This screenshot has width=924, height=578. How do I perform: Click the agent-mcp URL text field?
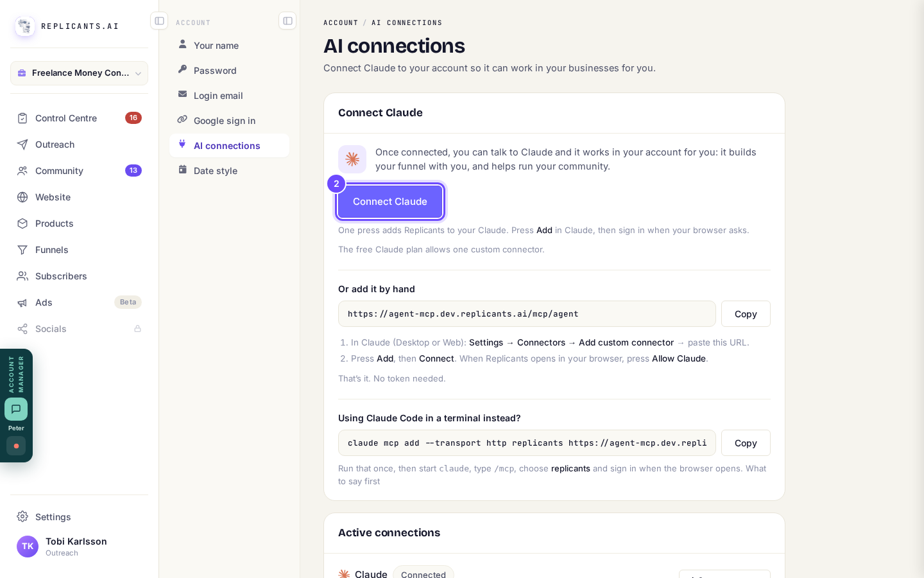click(527, 314)
